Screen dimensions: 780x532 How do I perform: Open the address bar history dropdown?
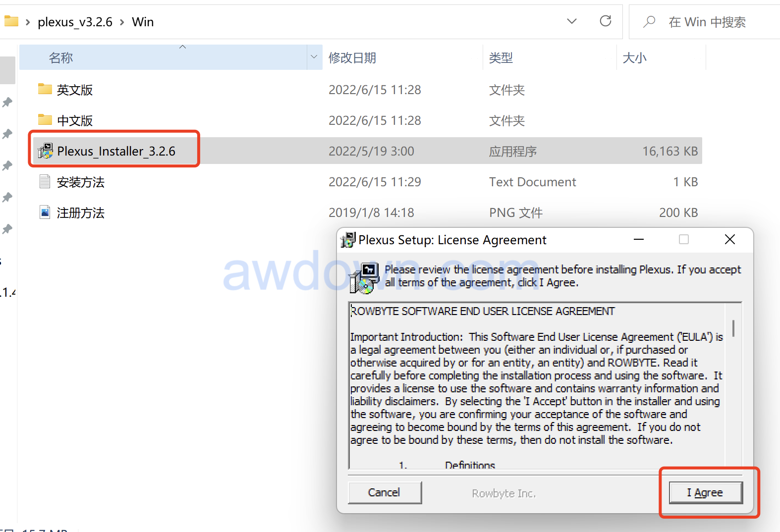click(571, 21)
